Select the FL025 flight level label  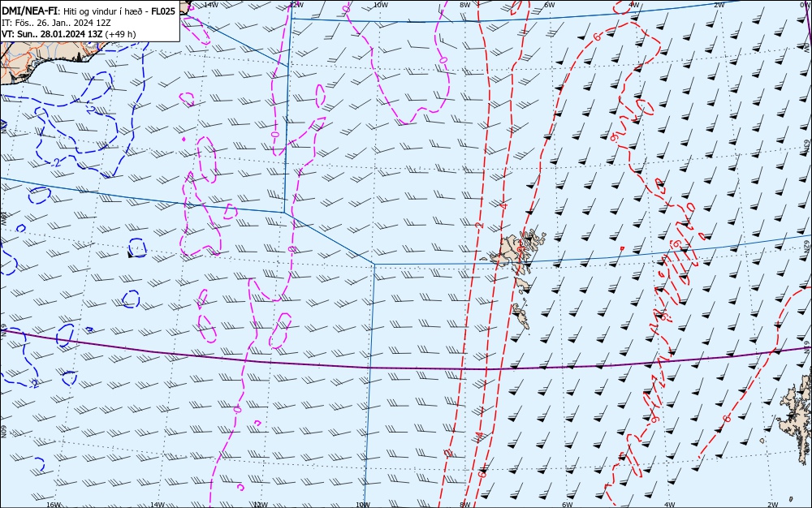click(x=163, y=11)
